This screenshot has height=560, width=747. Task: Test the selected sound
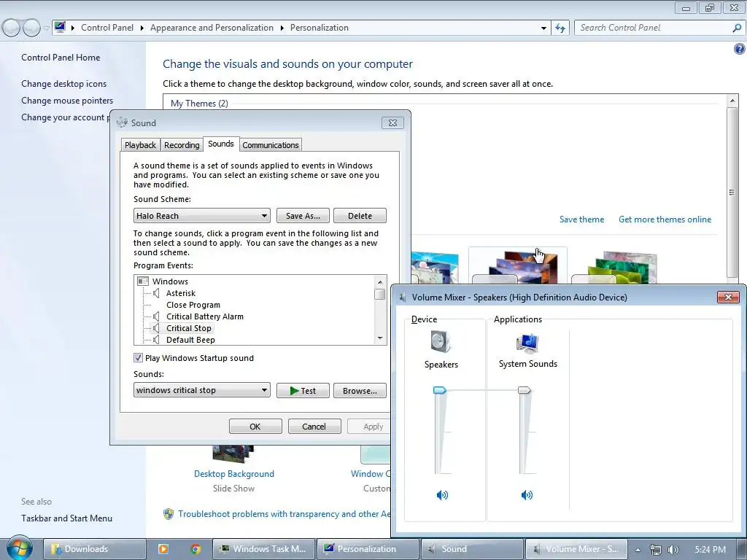pyautogui.click(x=303, y=391)
